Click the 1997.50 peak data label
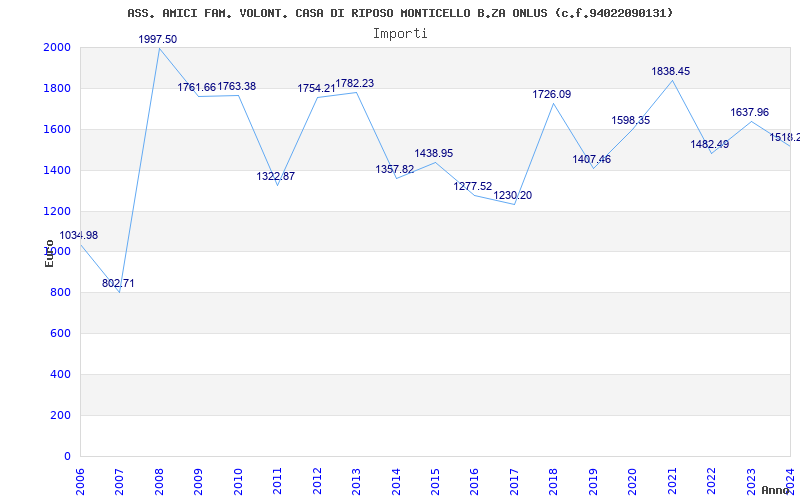Viewport: 800px width, 500px height. tap(157, 39)
